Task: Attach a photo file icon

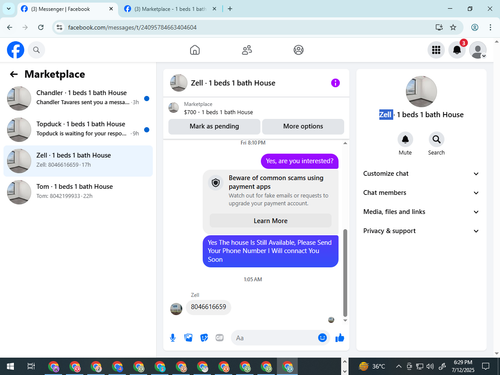Action: 188,338
